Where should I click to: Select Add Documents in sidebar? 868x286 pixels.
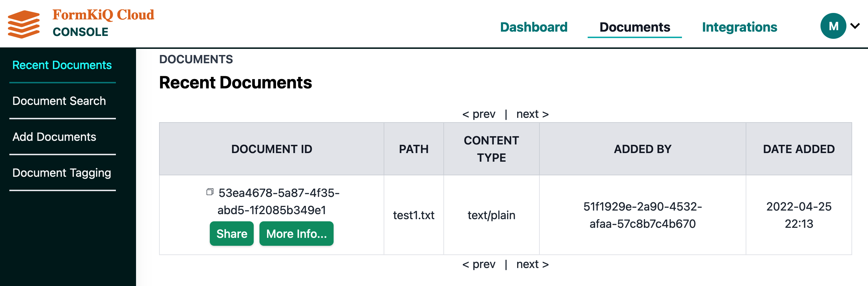[54, 137]
